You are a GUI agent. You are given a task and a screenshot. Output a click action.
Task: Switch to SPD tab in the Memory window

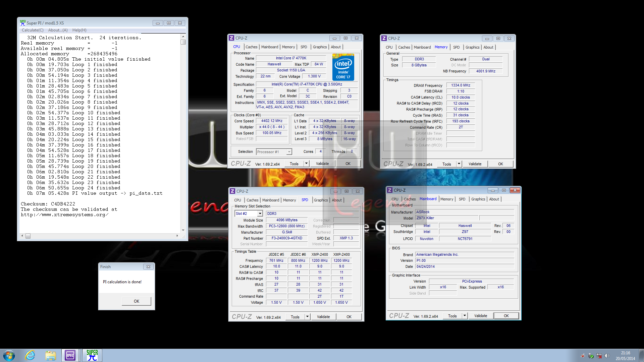point(456,47)
